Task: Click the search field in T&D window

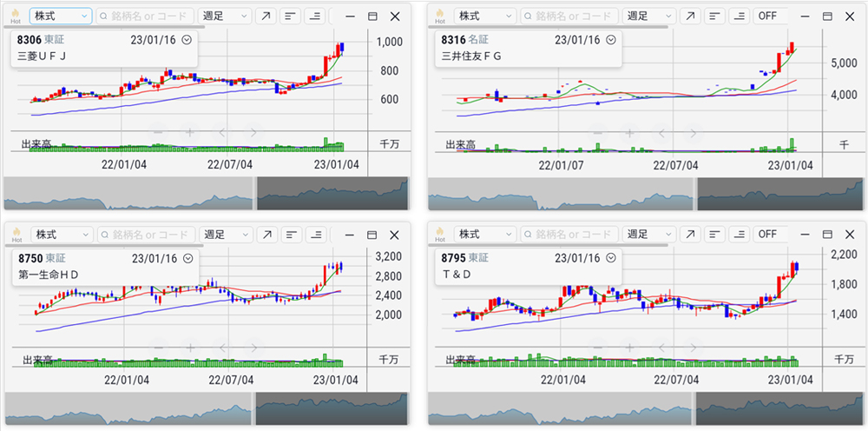Action: pyautogui.click(x=569, y=234)
